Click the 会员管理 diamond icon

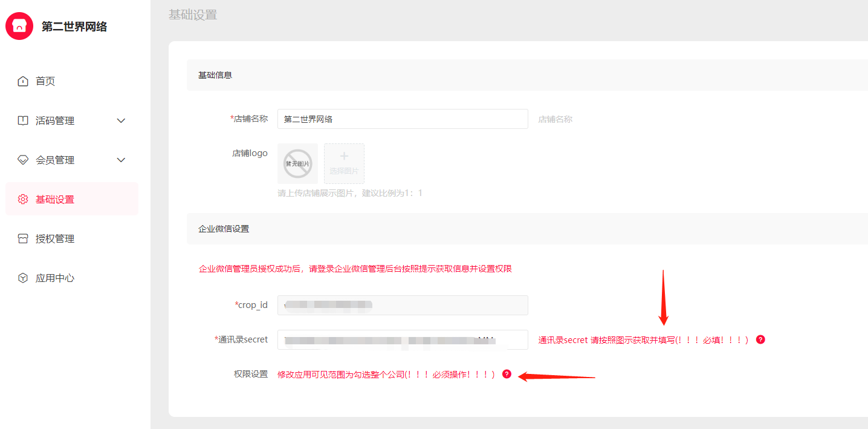[x=23, y=160]
